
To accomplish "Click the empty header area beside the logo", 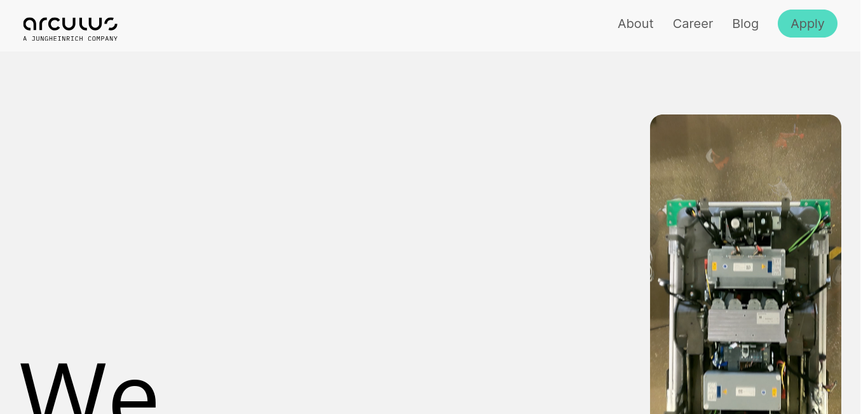I will (x=367, y=25).
